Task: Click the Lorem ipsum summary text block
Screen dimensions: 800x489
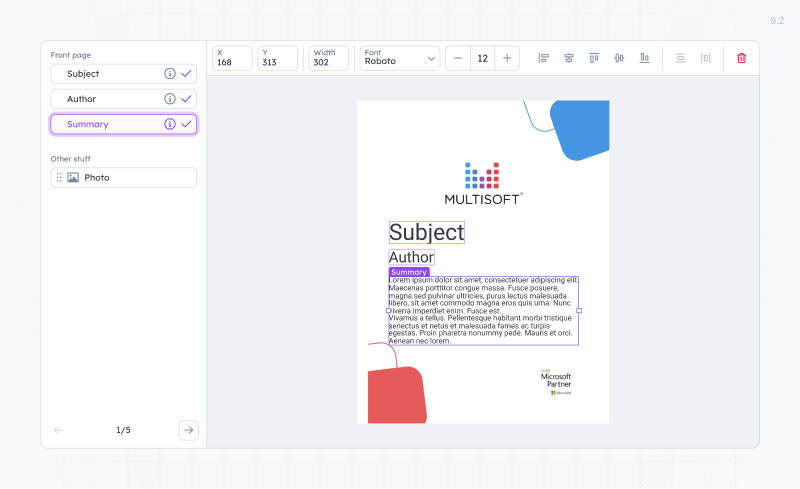Action: [x=483, y=310]
